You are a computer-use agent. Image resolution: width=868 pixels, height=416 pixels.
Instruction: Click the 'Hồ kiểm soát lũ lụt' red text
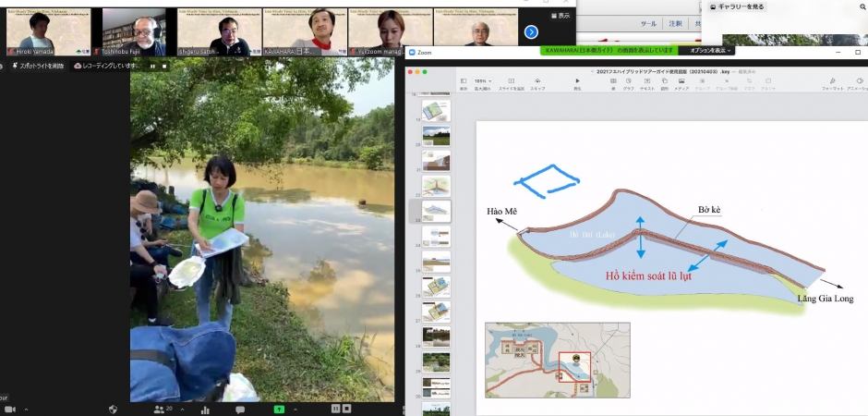[648, 275]
